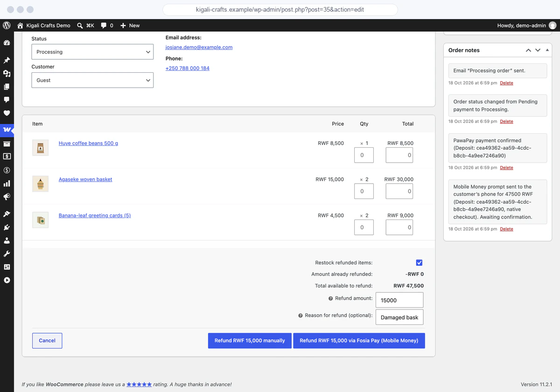Click refund qty field for Huye coffee beans
Viewport: 560px width, 392px height.
pos(364,155)
